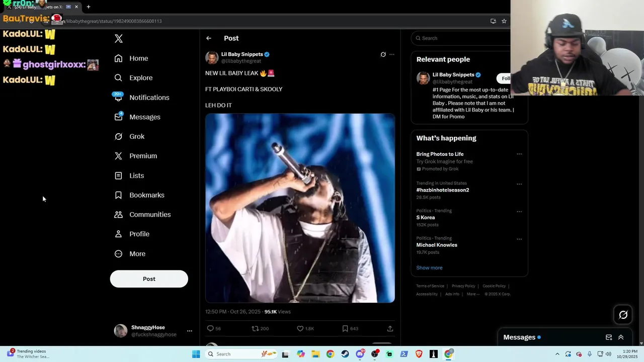The image size is (644, 362).
Task: Compose new message in Messages drawer
Action: 609,337
